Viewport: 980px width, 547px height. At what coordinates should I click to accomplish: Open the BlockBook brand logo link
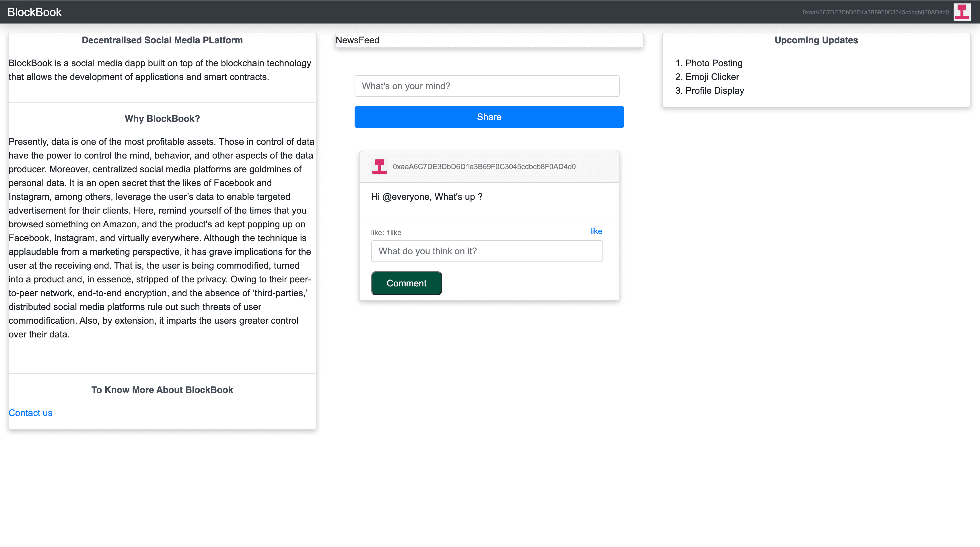(x=34, y=12)
